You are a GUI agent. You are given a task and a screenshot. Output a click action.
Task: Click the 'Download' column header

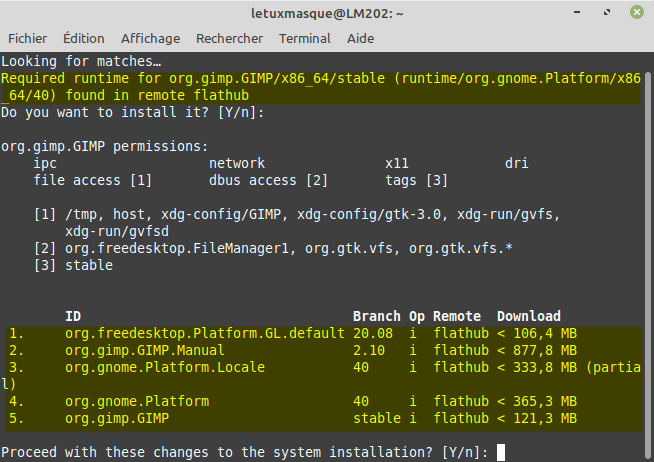tap(528, 316)
